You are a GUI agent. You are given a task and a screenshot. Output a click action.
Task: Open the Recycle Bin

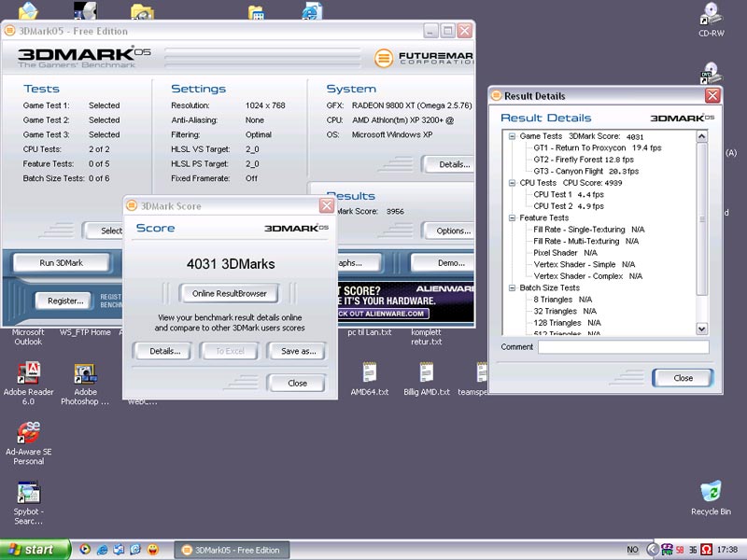(x=711, y=497)
